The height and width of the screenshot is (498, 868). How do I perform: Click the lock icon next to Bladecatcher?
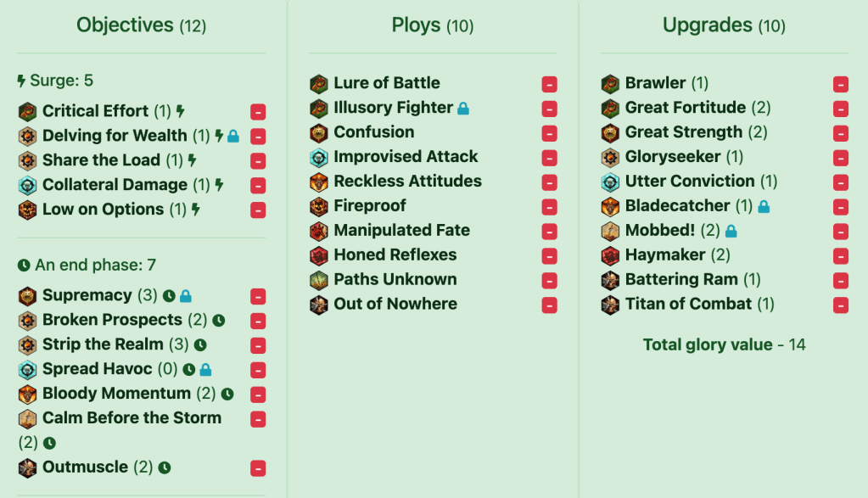point(764,206)
